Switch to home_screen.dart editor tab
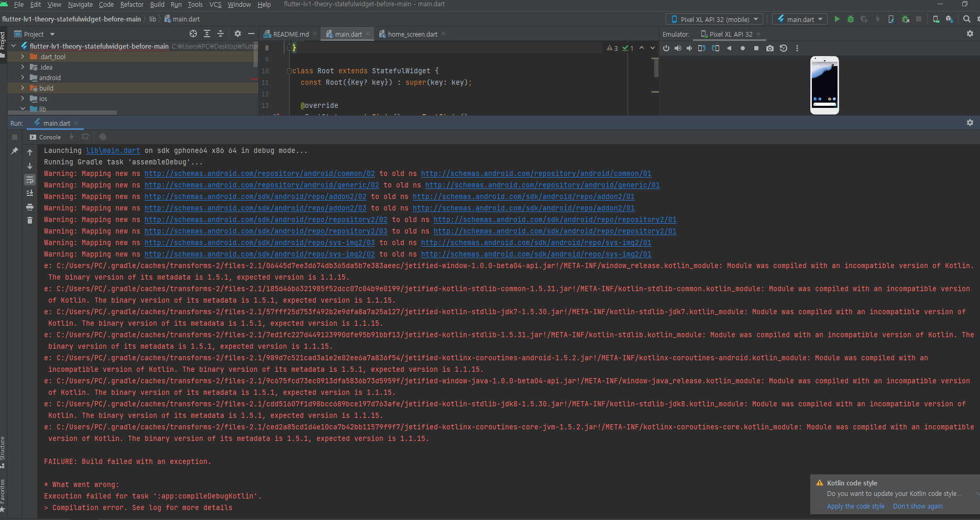980x520 pixels. [412, 34]
